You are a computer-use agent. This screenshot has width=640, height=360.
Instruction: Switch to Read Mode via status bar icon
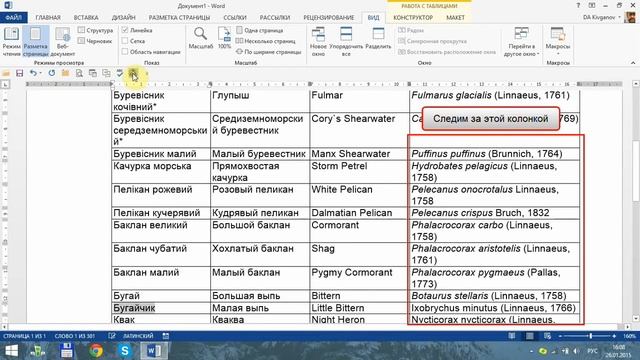click(x=512, y=336)
